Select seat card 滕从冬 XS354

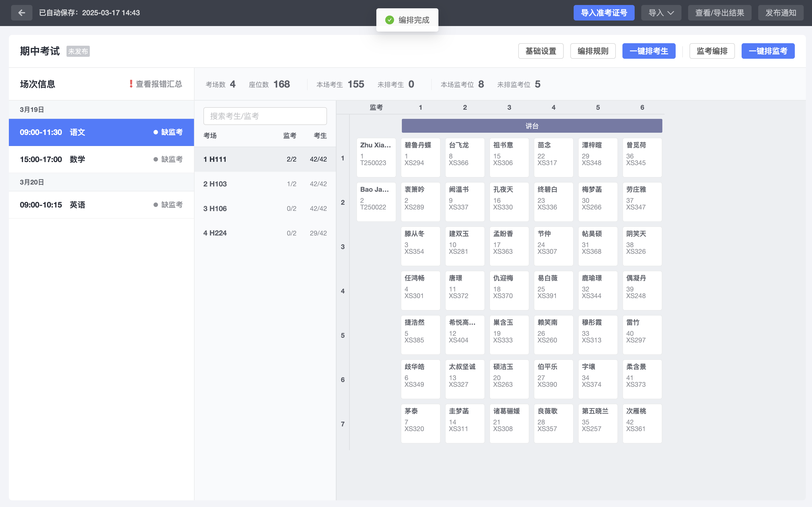pos(420,246)
